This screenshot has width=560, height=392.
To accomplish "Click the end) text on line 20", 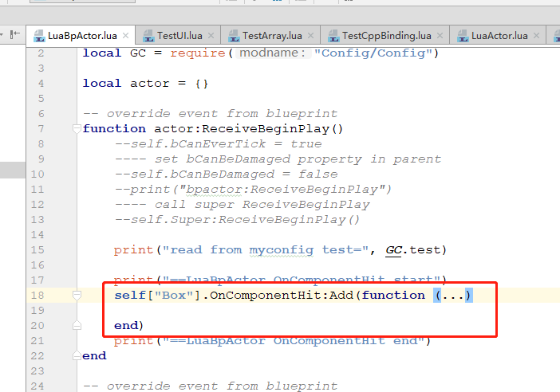I will coord(128,326).
